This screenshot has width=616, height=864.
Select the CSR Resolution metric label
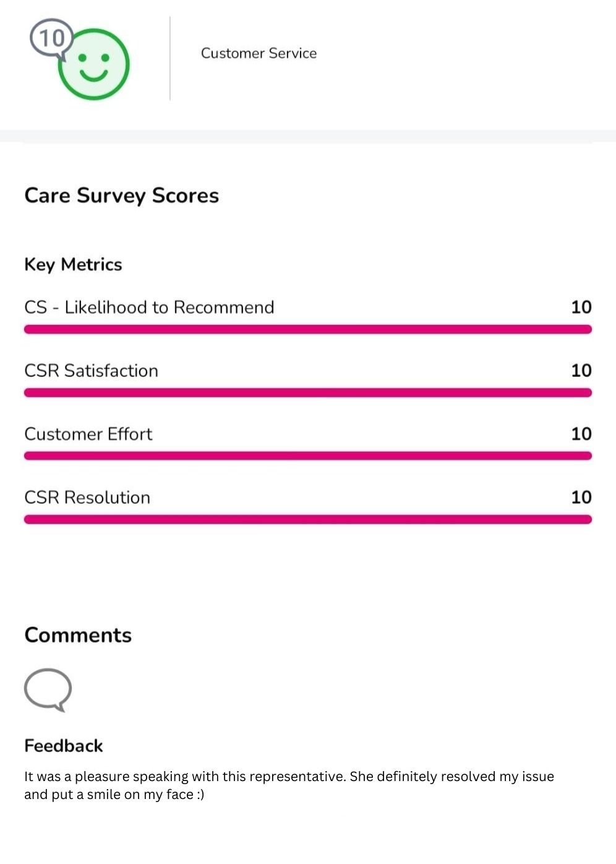tap(87, 498)
